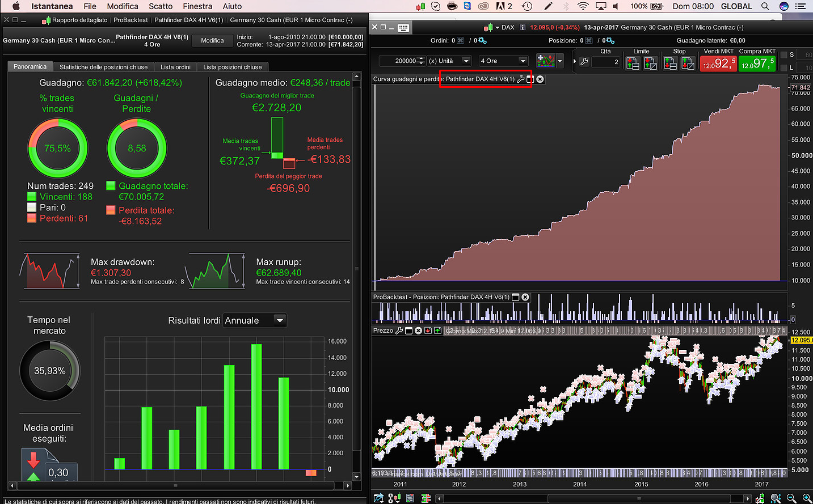Screen dimensions: 813x504
Task: Open trading settings wrench beside Qtà
Action: pos(584,62)
